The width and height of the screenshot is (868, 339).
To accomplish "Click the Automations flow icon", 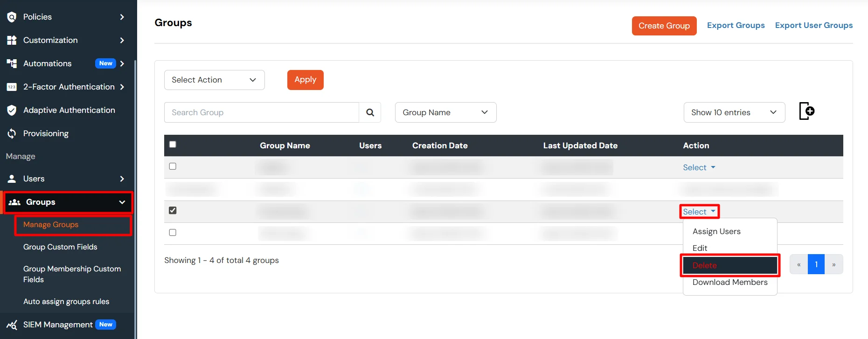I will pyautogui.click(x=12, y=63).
